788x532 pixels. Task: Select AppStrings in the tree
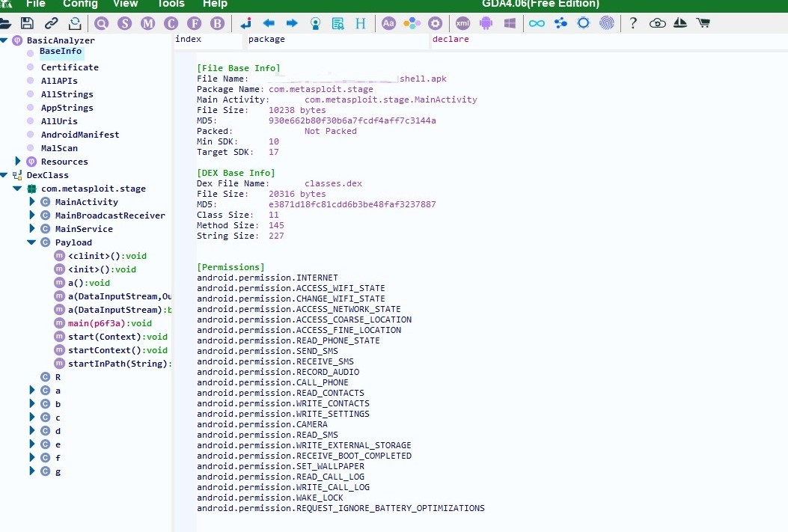pos(67,108)
